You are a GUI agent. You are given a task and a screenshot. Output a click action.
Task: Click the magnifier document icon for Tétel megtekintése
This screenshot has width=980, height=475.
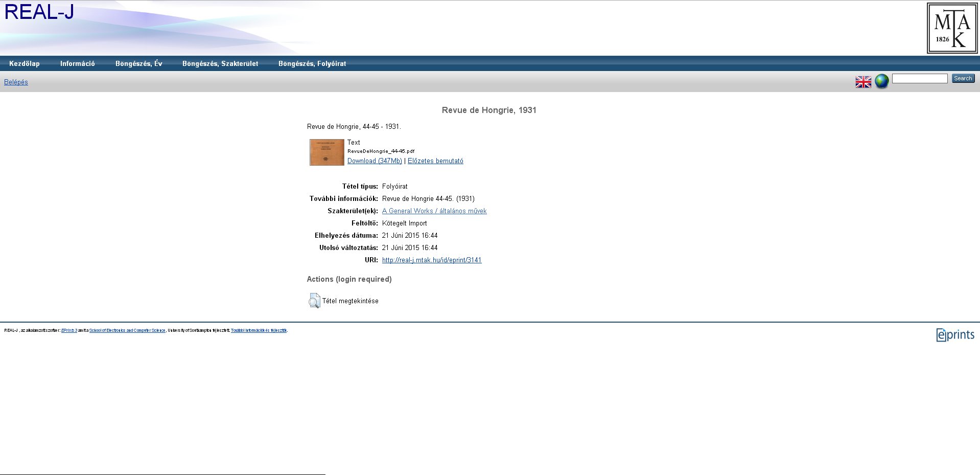(314, 301)
